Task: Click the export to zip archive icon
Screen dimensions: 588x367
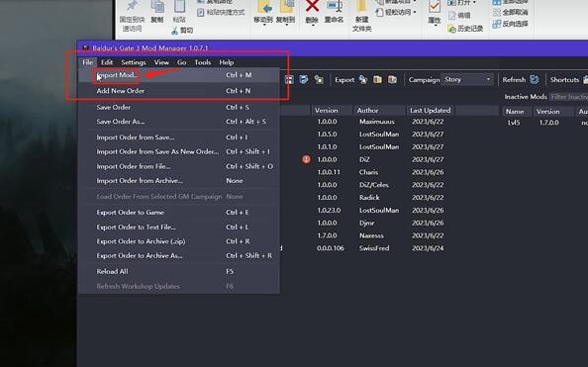Action: [x=377, y=79]
